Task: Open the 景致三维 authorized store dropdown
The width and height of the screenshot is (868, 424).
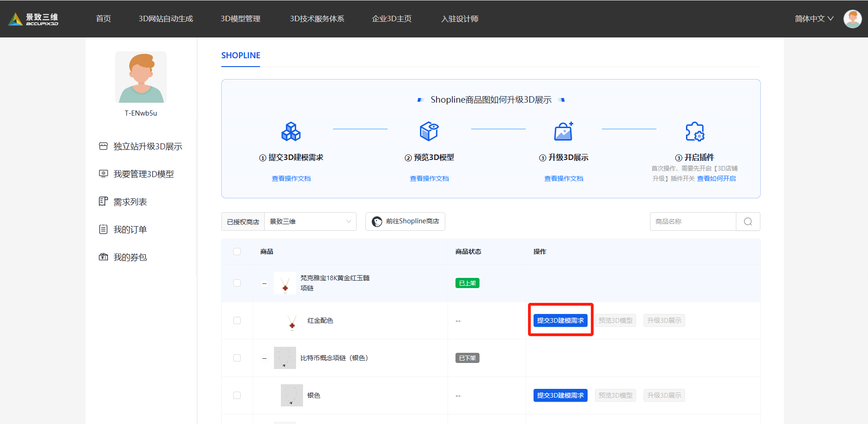Action: (310, 221)
